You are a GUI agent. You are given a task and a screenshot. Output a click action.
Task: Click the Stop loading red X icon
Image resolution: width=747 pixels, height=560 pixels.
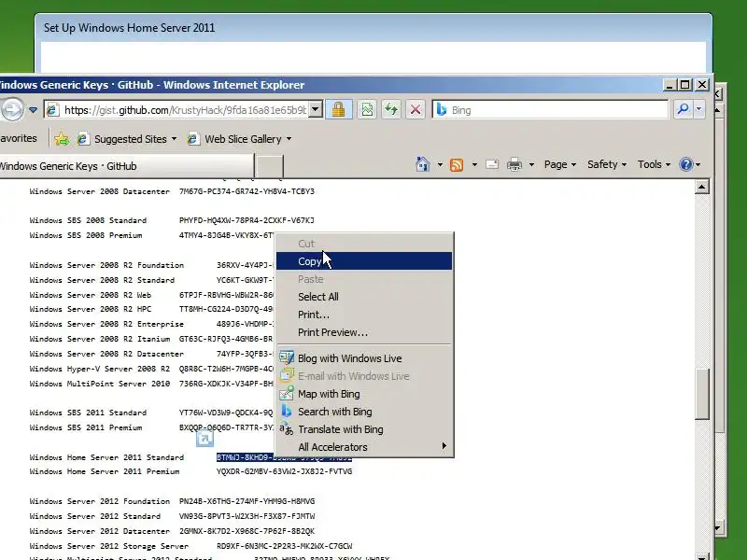(416, 110)
